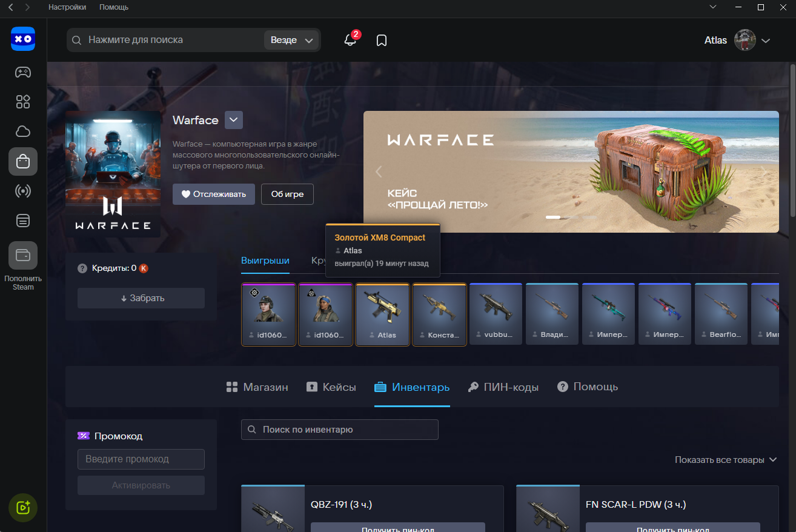Open the Warface game selector dropdown
This screenshot has height=532, width=796.
click(x=234, y=120)
